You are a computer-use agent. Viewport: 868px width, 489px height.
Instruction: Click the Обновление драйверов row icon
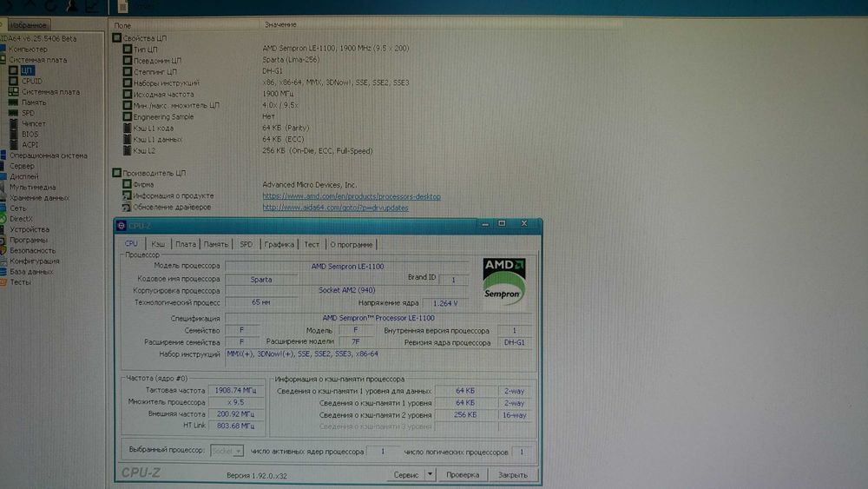pos(127,207)
